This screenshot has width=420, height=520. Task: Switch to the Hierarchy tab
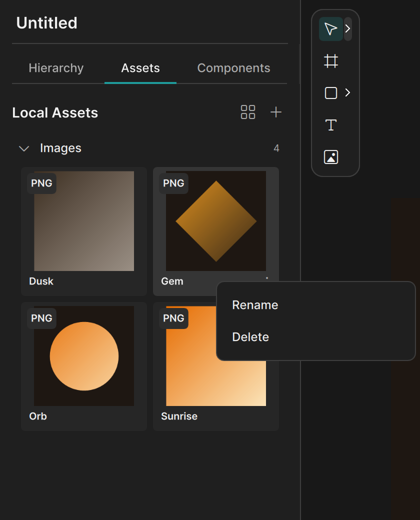tap(56, 68)
